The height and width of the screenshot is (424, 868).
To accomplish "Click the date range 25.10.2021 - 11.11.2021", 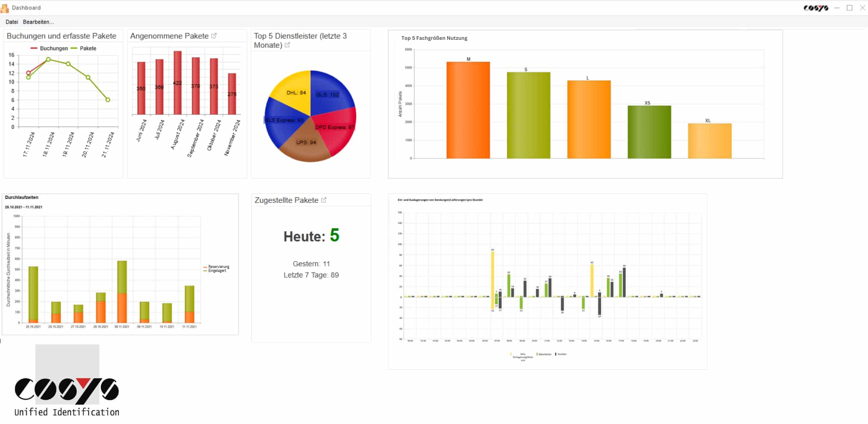I will click(x=24, y=207).
